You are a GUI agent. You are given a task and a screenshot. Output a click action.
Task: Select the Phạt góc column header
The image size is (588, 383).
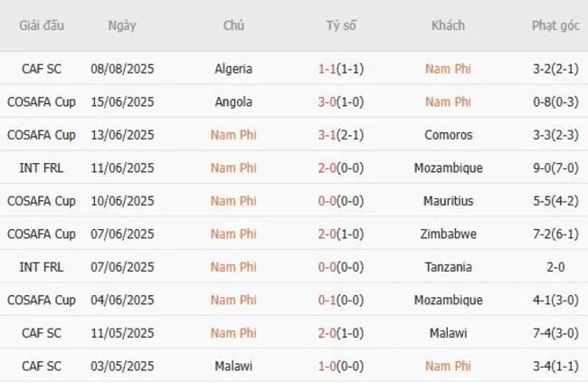[x=556, y=25]
